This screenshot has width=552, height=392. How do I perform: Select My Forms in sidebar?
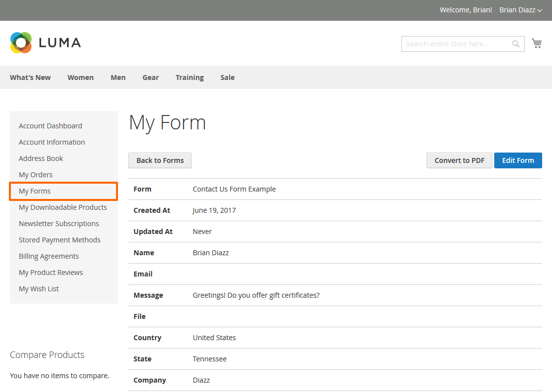click(x=35, y=191)
